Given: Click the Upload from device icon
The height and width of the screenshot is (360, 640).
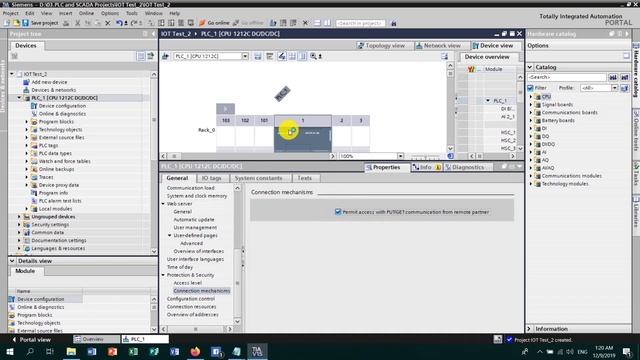Looking at the screenshot, I should (x=171, y=23).
